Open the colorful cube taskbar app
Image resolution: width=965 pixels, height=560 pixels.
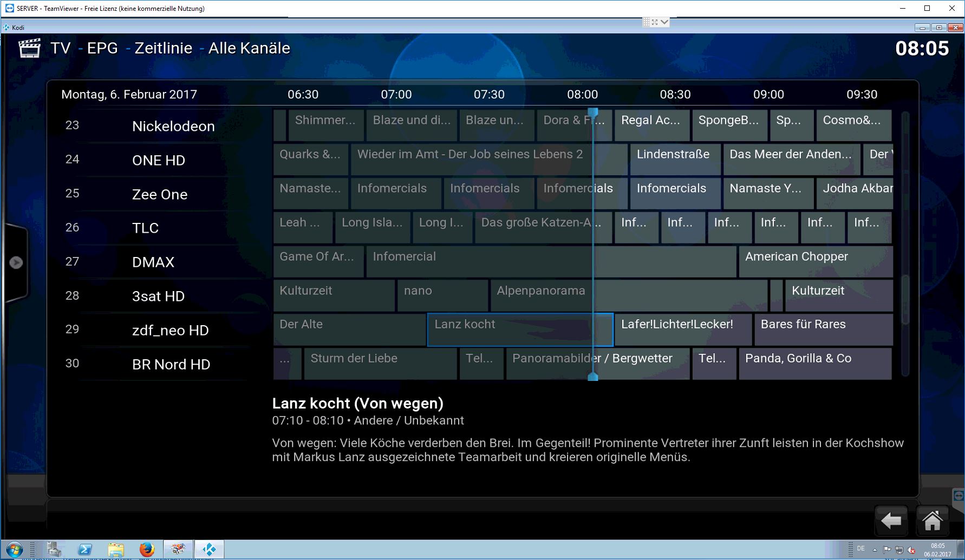[x=178, y=550]
